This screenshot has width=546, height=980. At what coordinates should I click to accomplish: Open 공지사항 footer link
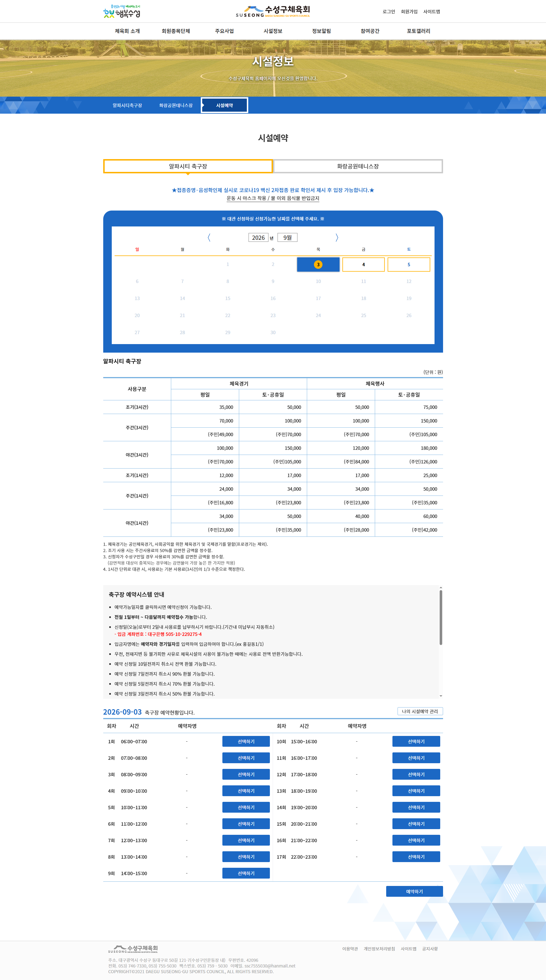point(430,949)
